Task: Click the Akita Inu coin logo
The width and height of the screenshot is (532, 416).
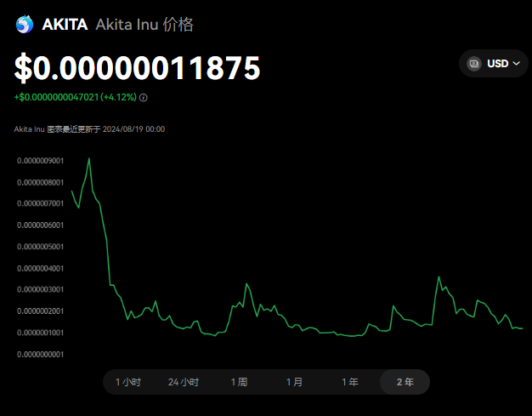Action: [25, 25]
